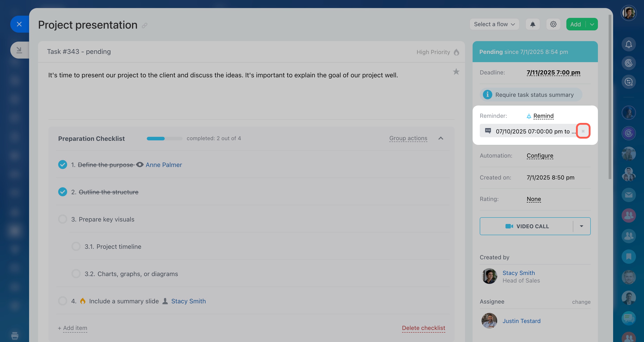Click the observer eye icon beside Anne Palmer
644x342 pixels.
(x=140, y=165)
